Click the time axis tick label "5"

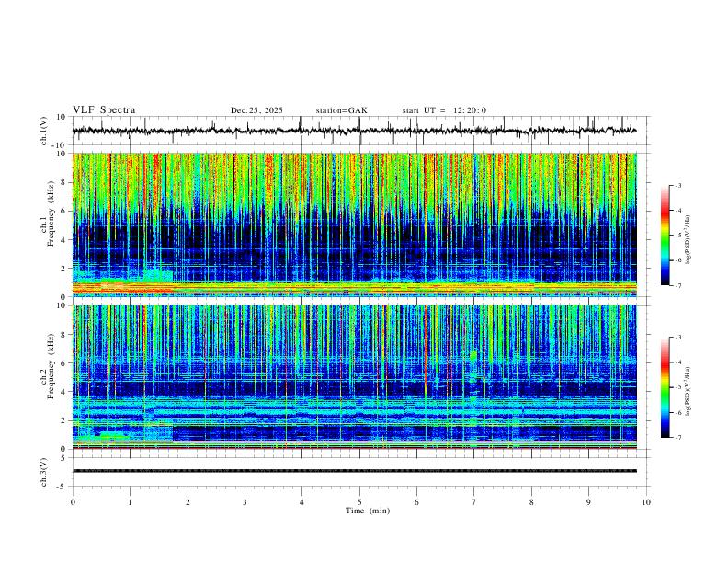pyautogui.click(x=359, y=502)
